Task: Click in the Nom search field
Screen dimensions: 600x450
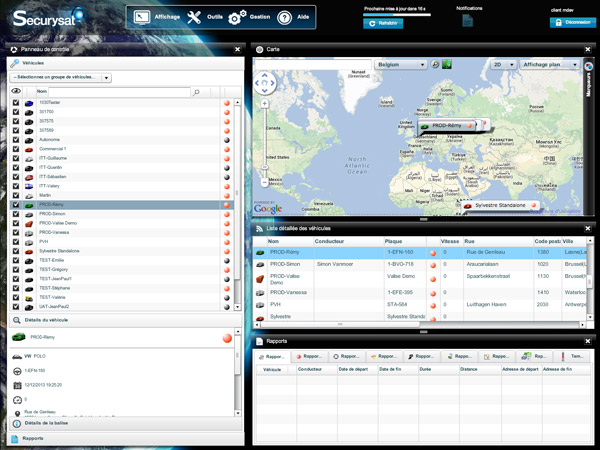Action: (x=118, y=92)
